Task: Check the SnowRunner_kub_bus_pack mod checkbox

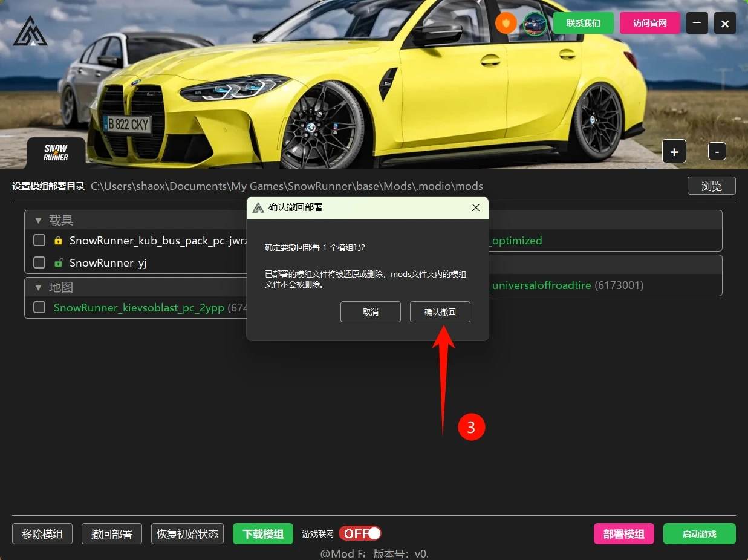Action: 39,241
